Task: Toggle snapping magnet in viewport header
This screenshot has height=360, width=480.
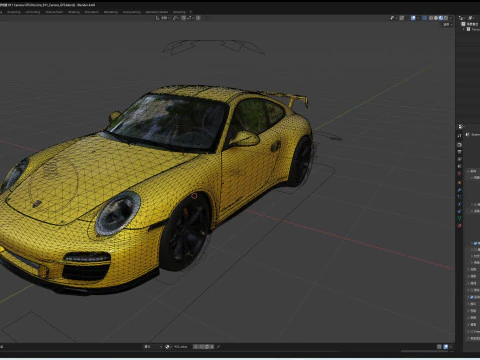Action: pyautogui.click(x=184, y=18)
